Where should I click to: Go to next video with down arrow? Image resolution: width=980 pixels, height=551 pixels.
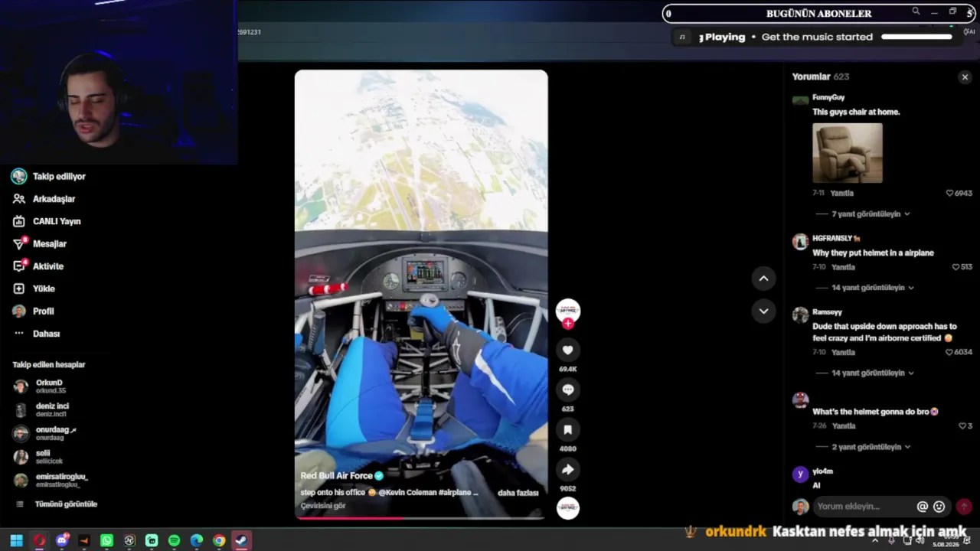(x=763, y=311)
